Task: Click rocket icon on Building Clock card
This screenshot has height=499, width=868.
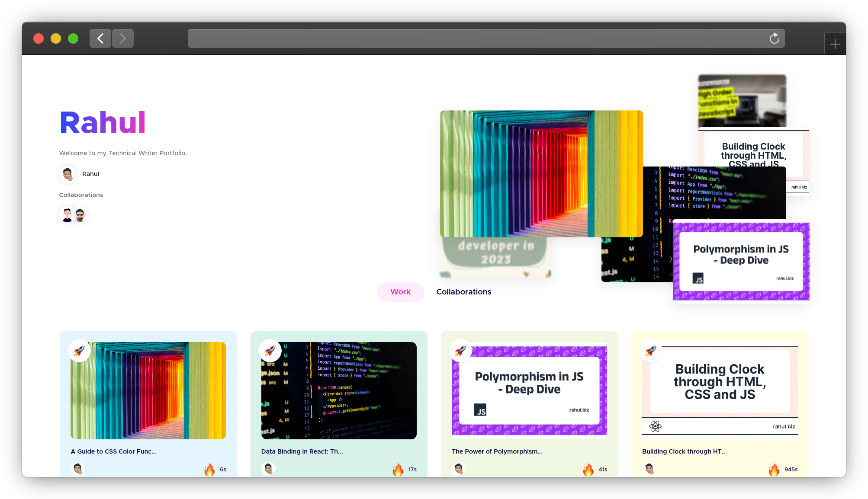Action: (651, 351)
